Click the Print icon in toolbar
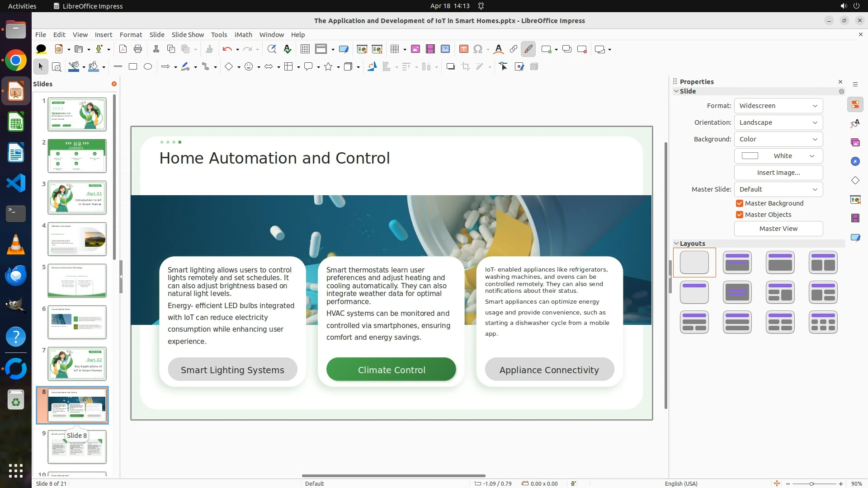The image size is (868, 488). tap(138, 49)
